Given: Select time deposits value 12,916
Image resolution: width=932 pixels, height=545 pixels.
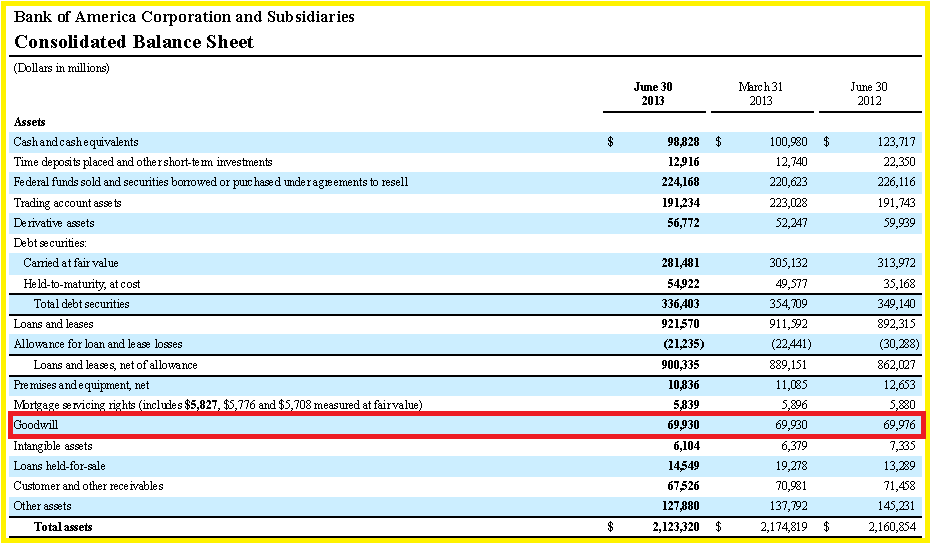Looking at the screenshot, I should [x=684, y=162].
